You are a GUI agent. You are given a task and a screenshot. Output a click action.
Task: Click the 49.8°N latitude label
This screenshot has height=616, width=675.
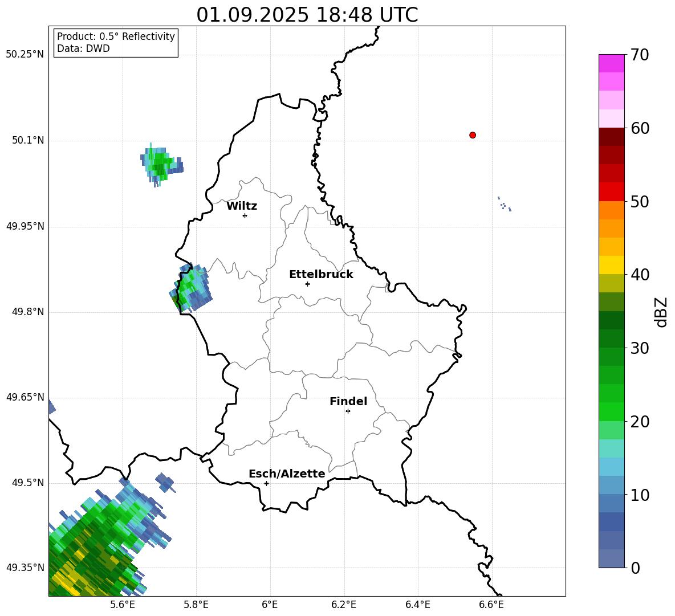(x=28, y=312)
